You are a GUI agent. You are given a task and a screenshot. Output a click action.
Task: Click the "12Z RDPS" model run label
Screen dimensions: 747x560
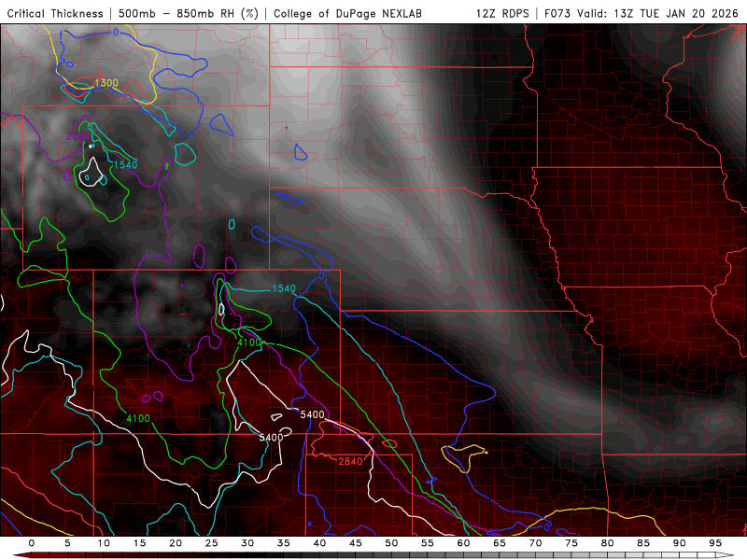click(502, 13)
